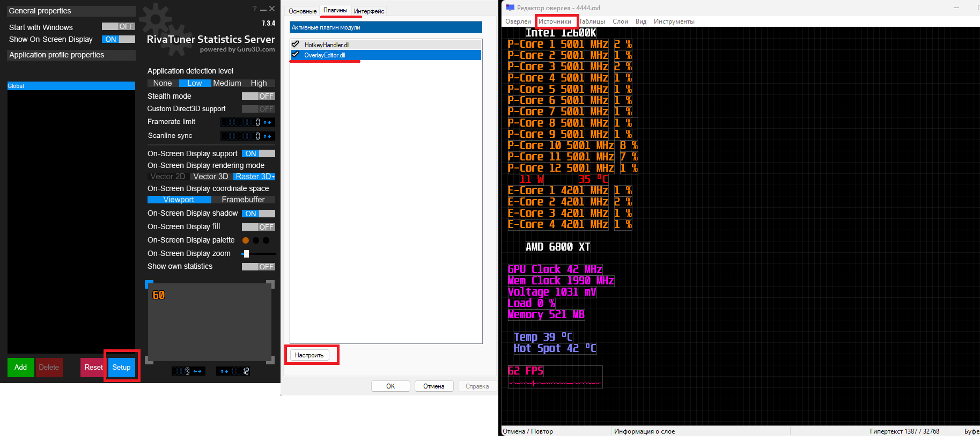Select the Hot Spot 42 °C layer

(x=555, y=348)
